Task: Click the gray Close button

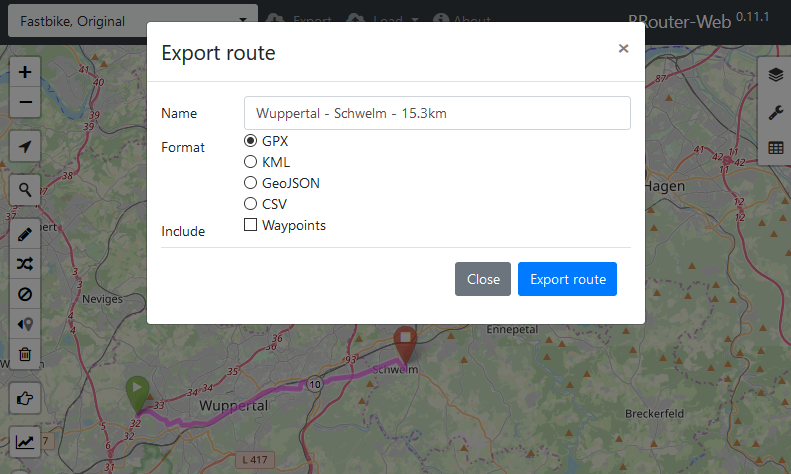Action: (x=483, y=279)
